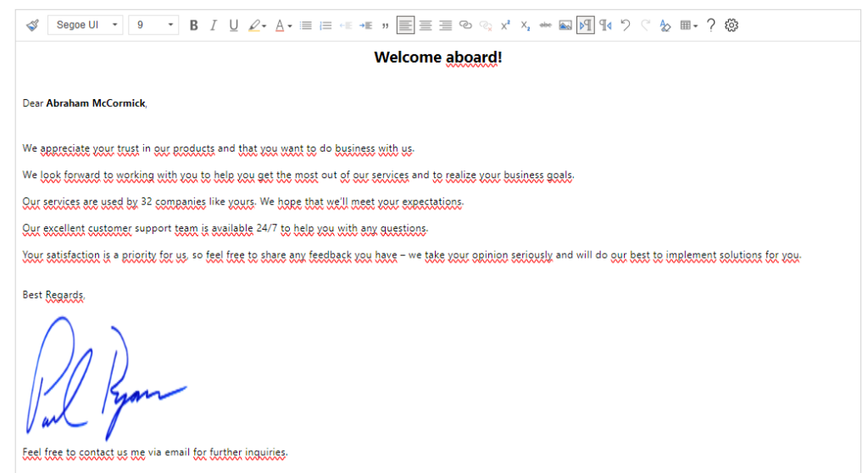The height and width of the screenshot is (473, 868).
Task: Click the line starting 'Your satisfaction'
Action: [412, 255]
